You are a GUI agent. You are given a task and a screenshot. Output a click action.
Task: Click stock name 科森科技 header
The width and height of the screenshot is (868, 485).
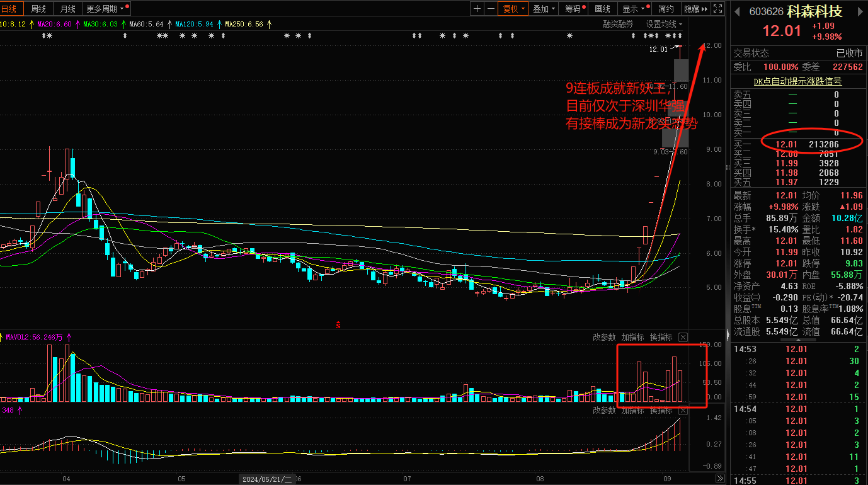pos(814,11)
